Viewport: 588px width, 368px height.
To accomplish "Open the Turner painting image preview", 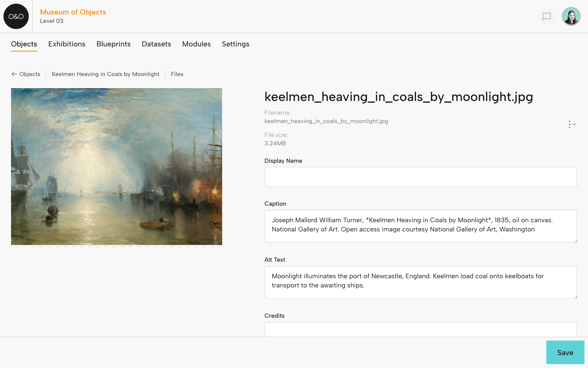I will tap(117, 166).
